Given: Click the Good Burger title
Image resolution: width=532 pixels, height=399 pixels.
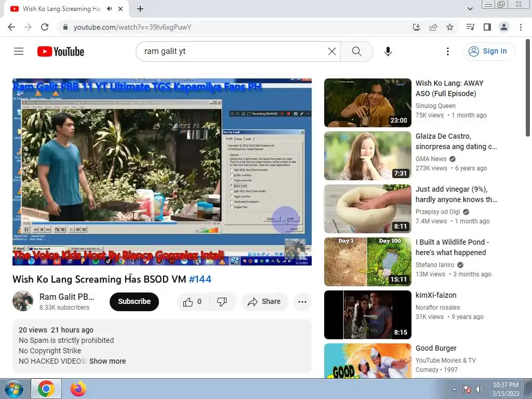Looking at the screenshot, I should tap(436, 348).
